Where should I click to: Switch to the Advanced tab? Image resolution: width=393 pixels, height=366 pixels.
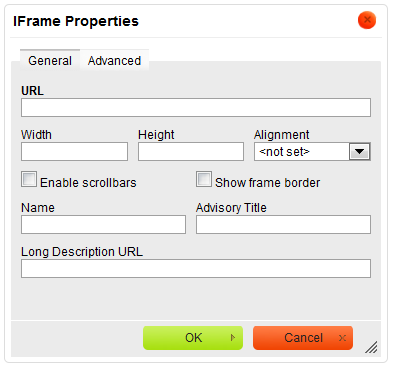(114, 61)
